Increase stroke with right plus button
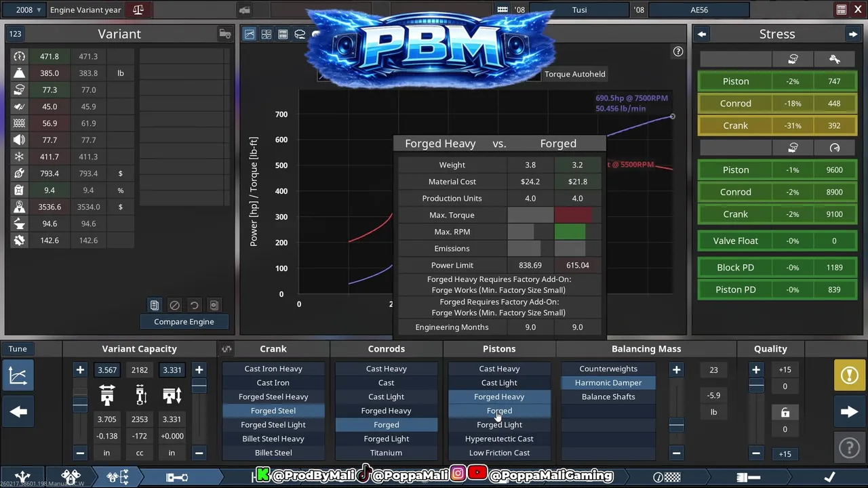Screen dimensions: 868x488 tap(199, 370)
